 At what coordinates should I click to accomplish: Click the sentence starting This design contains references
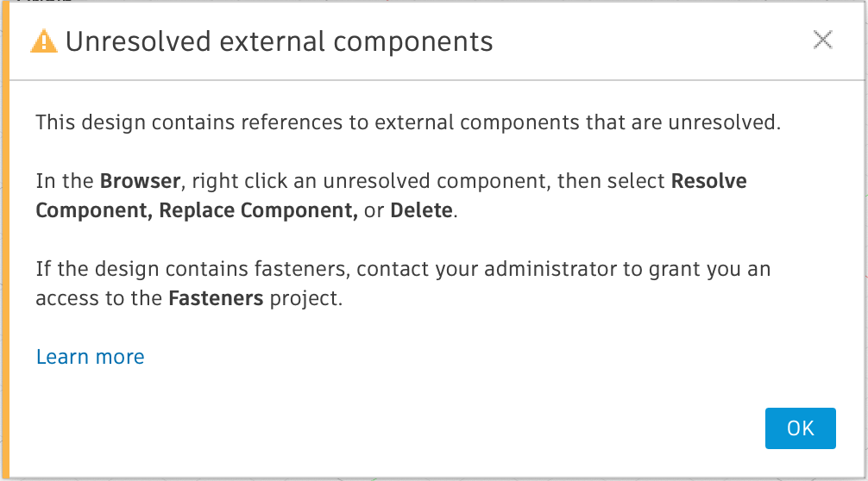(x=407, y=122)
